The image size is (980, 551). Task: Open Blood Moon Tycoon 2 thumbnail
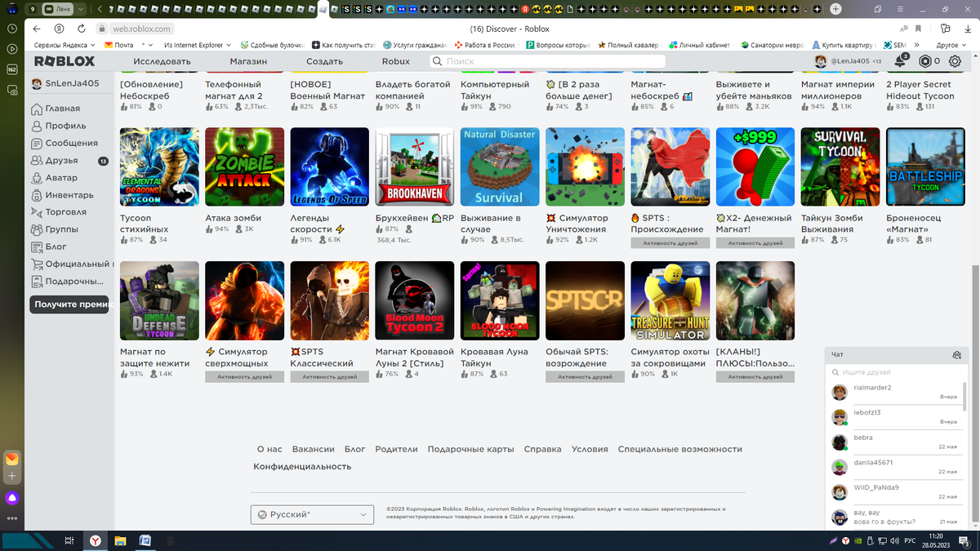[415, 300]
